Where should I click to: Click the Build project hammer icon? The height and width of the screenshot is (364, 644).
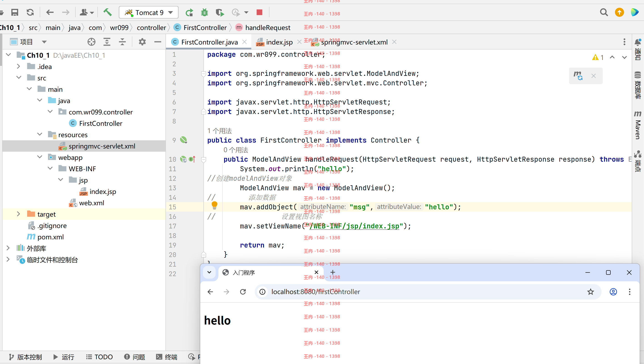pyautogui.click(x=108, y=12)
